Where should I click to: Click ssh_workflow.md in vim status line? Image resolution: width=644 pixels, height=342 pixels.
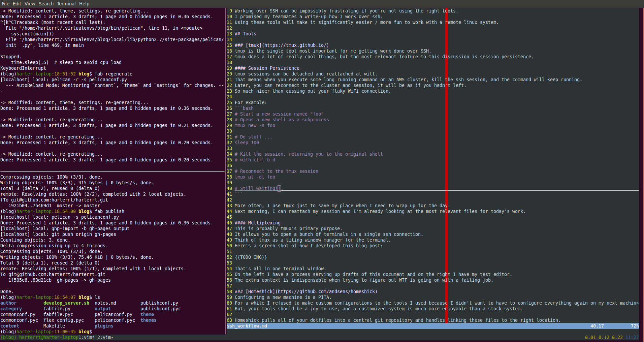(247, 326)
